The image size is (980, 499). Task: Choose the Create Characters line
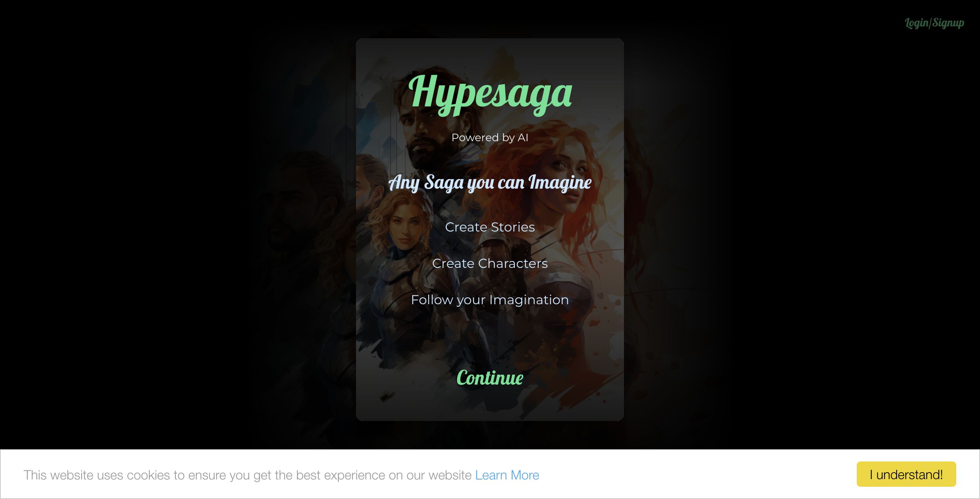[x=490, y=263]
